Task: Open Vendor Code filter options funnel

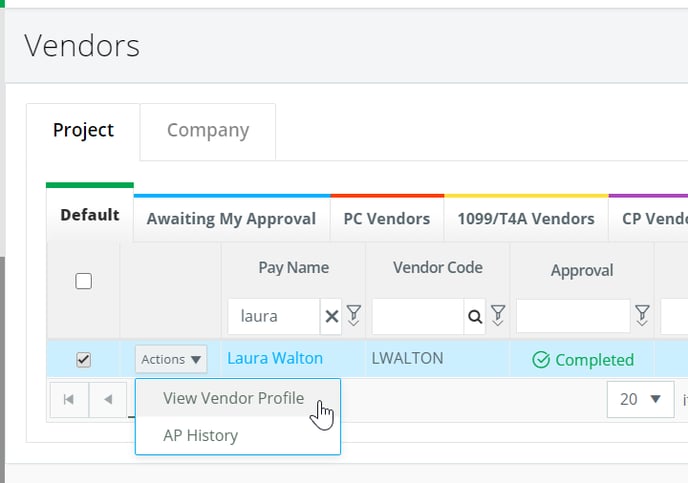Action: (498, 315)
